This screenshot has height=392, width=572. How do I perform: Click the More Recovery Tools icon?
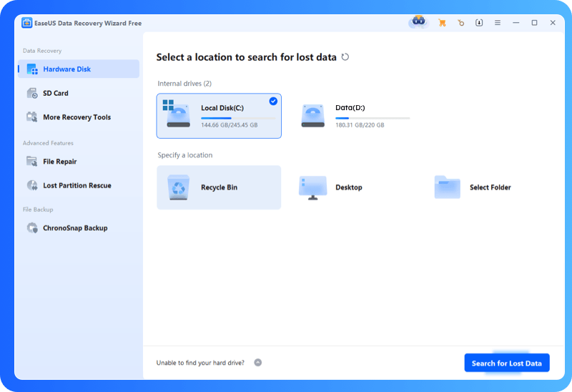pos(32,117)
